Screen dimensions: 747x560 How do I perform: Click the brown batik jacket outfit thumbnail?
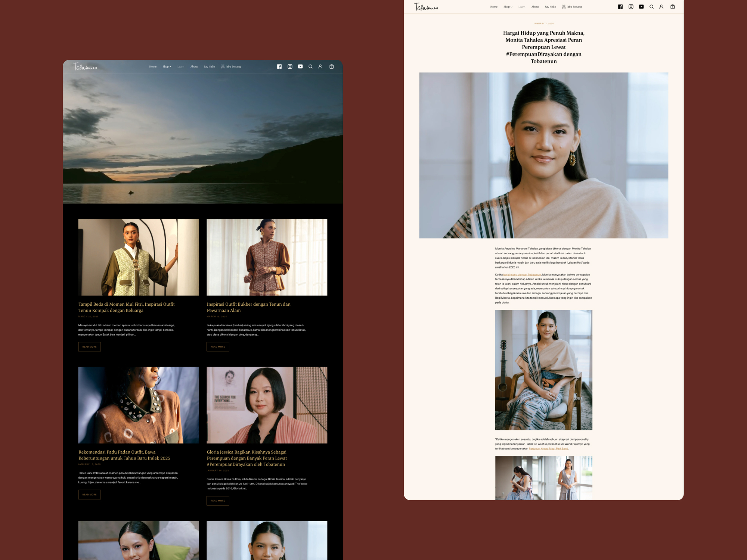pos(267,257)
